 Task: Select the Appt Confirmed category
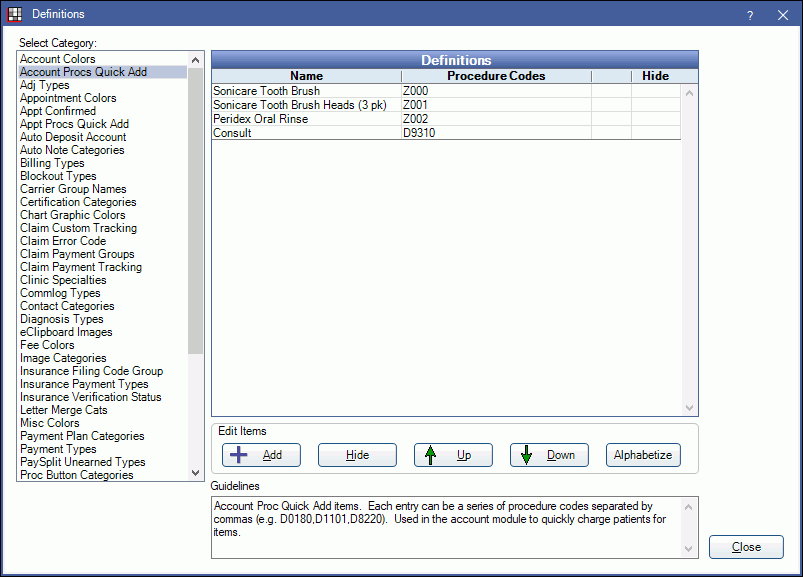click(x=102, y=111)
